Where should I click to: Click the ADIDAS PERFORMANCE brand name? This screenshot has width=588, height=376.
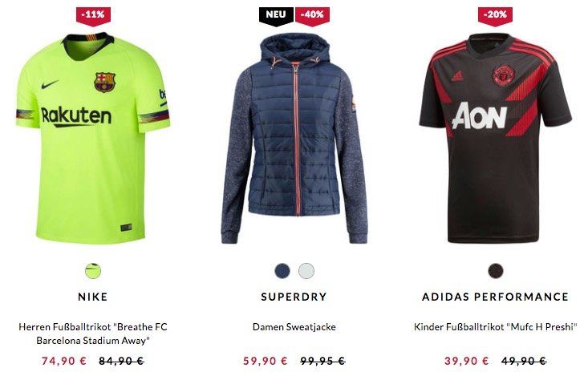click(x=496, y=297)
